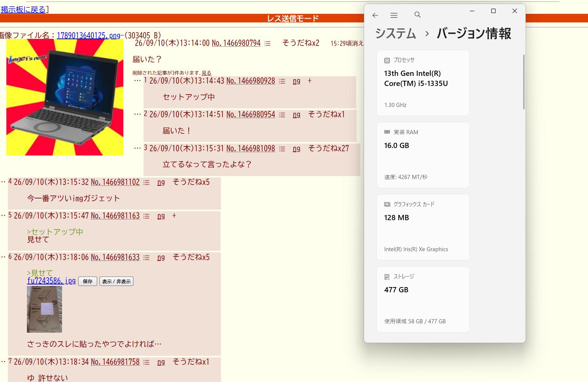Click the list icon beside No.1466981633
588x382 pixels.
tap(147, 258)
